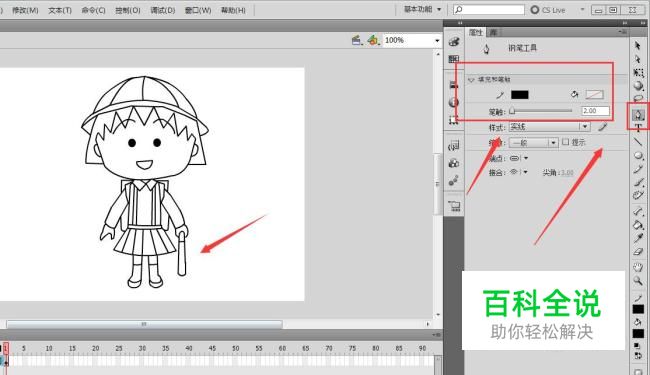Open the collapsed Color panel icon
This screenshot has height=375, width=650.
[454, 41]
